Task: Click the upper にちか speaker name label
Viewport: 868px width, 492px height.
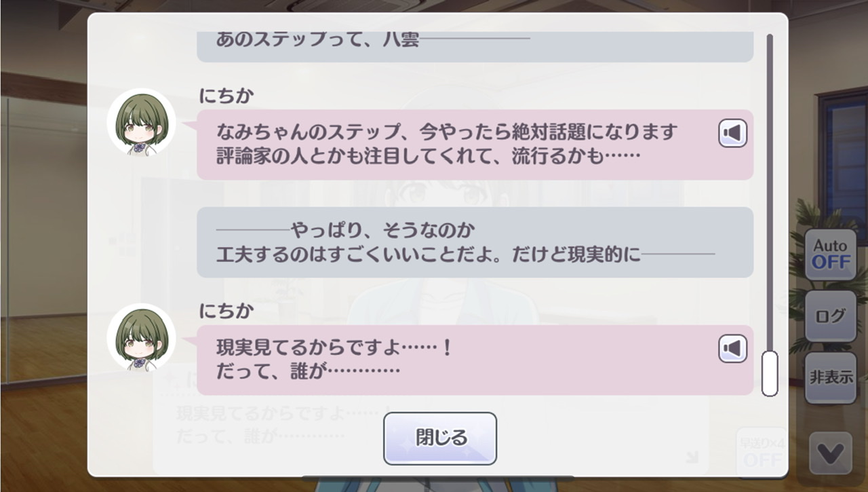Action: click(226, 96)
